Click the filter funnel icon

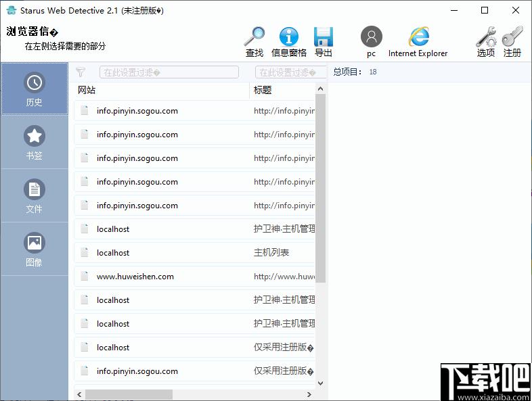81,72
